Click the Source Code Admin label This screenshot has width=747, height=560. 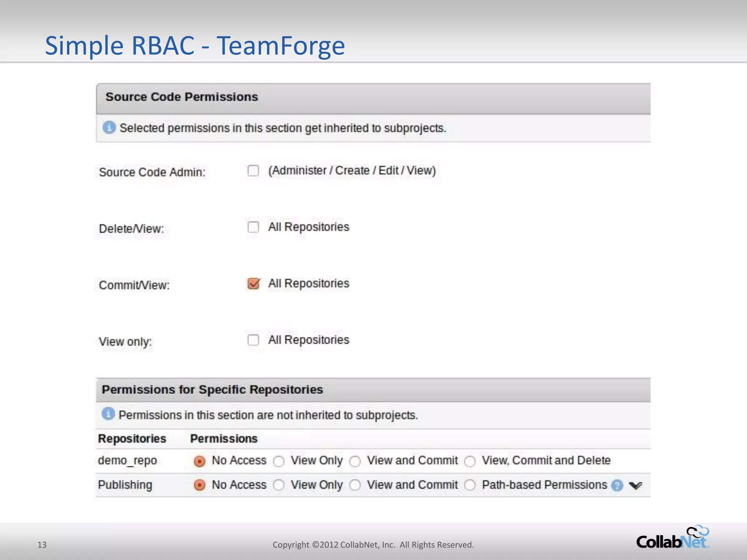click(x=152, y=172)
